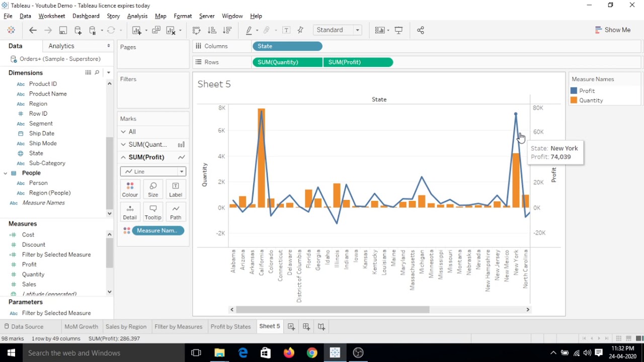Click view data grid icon in Dimensions
The image size is (644, 362).
pos(88,72)
